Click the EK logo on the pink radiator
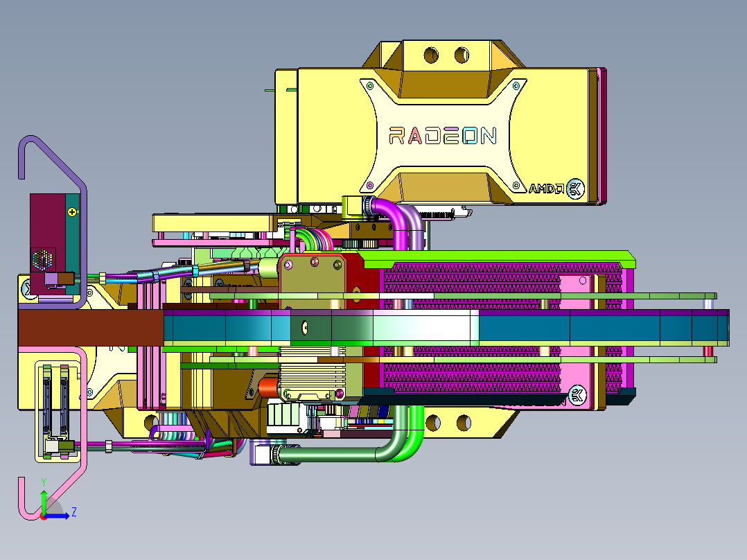 tap(577, 394)
